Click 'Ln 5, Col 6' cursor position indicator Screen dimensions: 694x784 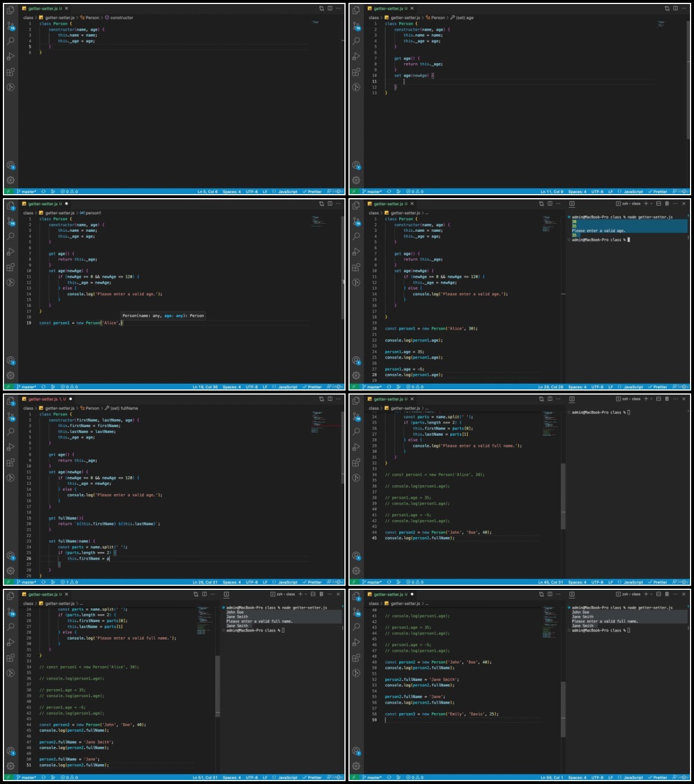[207, 192]
